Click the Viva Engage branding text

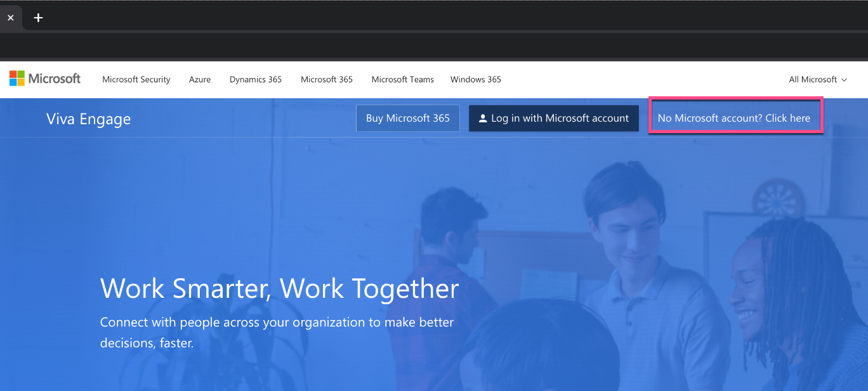pos(88,119)
